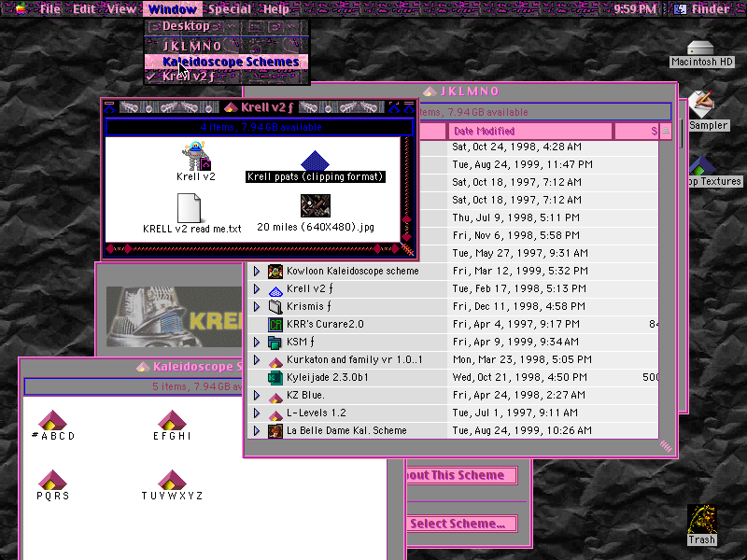This screenshot has height=560, width=747.
Task: Open the View menu
Action: 121,8
